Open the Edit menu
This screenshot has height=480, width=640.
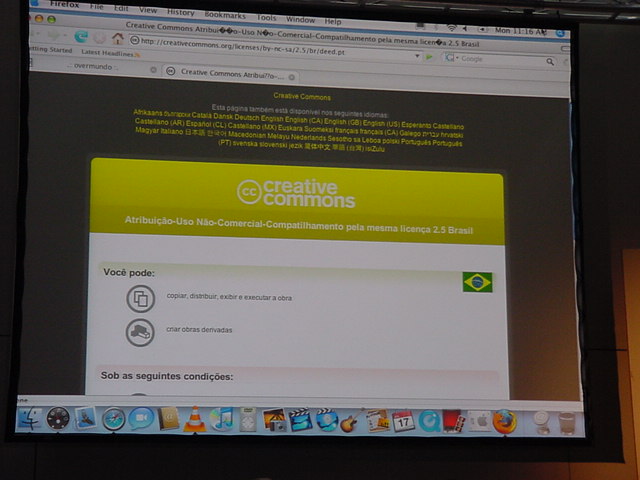[121, 8]
